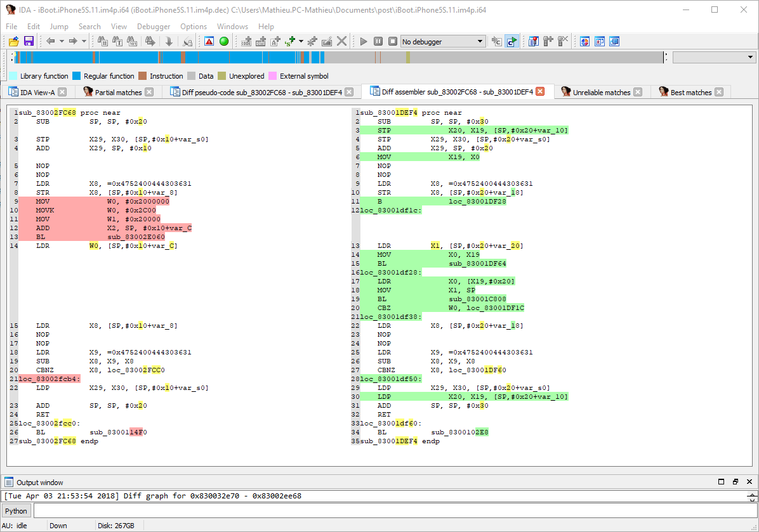759x532 pixels.
Task: Click the Open file folder icon
Action: coord(13,41)
